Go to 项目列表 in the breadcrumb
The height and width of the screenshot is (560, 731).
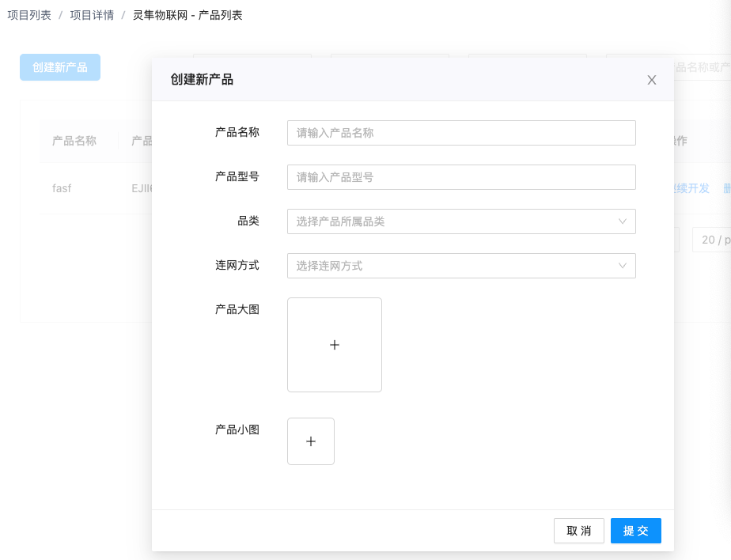pos(29,15)
